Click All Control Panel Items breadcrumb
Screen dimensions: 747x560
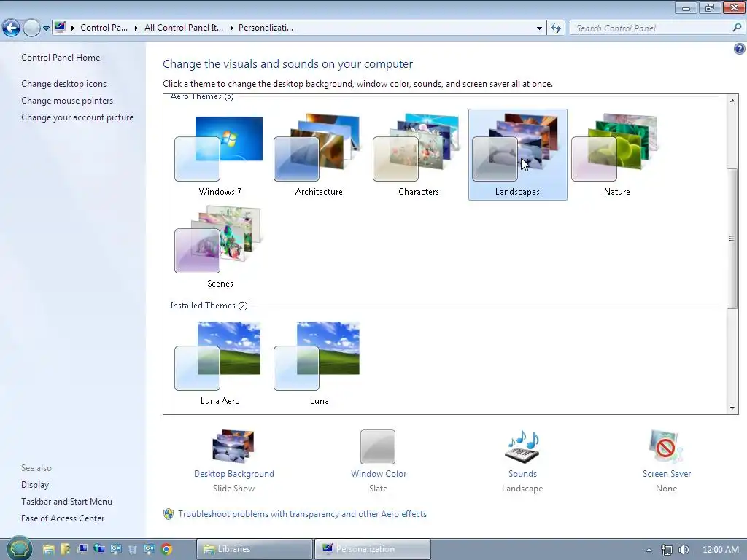click(183, 28)
